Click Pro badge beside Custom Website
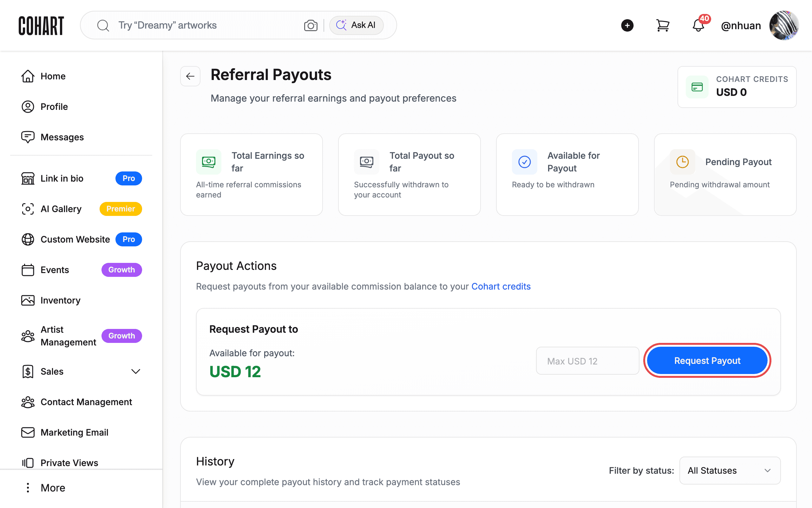The width and height of the screenshot is (812, 508). pyautogui.click(x=128, y=239)
